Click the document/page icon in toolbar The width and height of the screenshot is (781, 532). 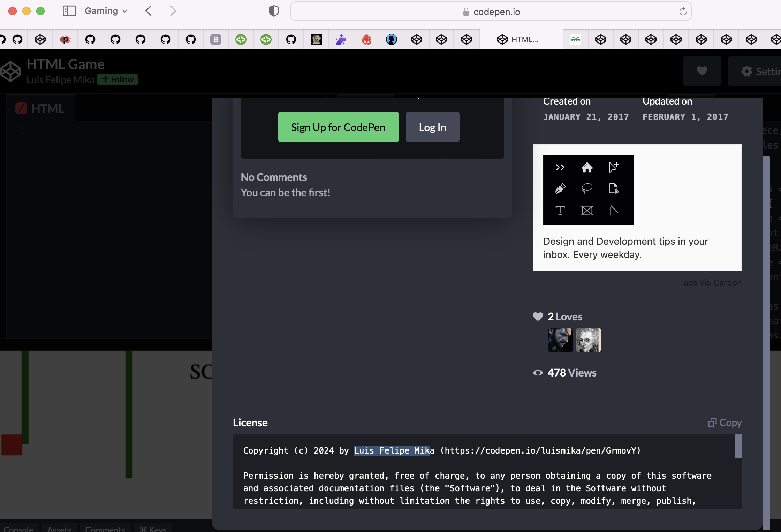coord(614,189)
